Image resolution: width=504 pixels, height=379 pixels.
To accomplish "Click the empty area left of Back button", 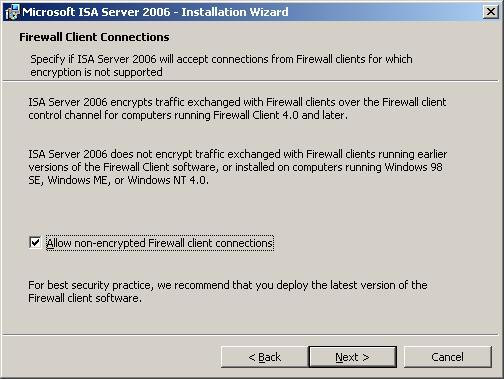I will [112, 357].
